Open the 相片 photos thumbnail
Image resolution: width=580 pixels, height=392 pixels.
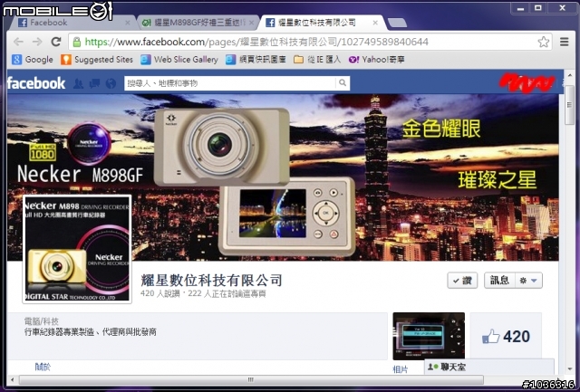tap(429, 336)
